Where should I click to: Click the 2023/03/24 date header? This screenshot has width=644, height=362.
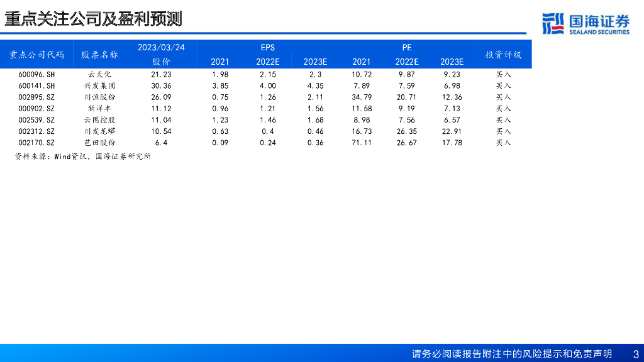tap(161, 48)
